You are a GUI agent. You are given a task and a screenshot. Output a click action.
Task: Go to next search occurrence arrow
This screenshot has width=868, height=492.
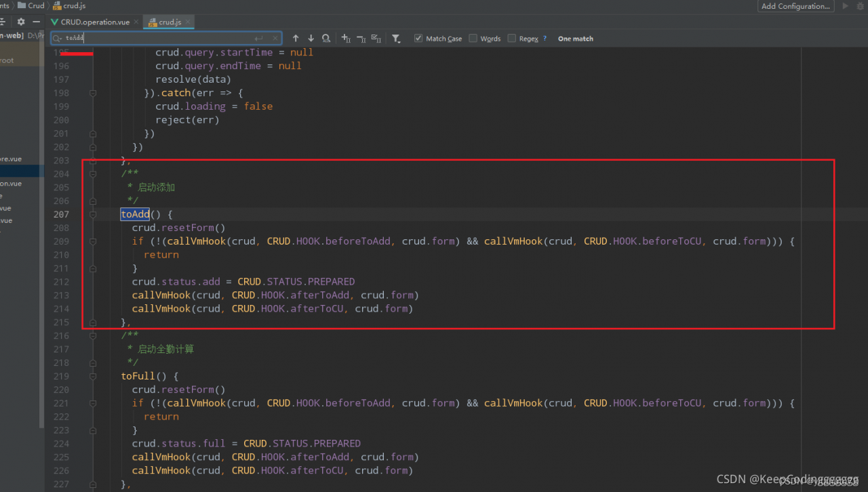[311, 39]
